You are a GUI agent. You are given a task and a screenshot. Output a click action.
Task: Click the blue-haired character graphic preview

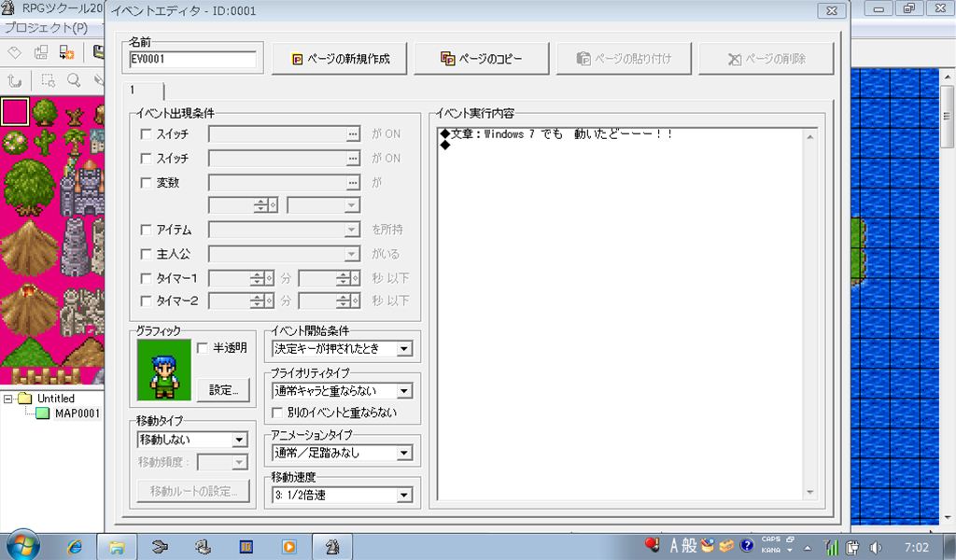pyautogui.click(x=164, y=370)
